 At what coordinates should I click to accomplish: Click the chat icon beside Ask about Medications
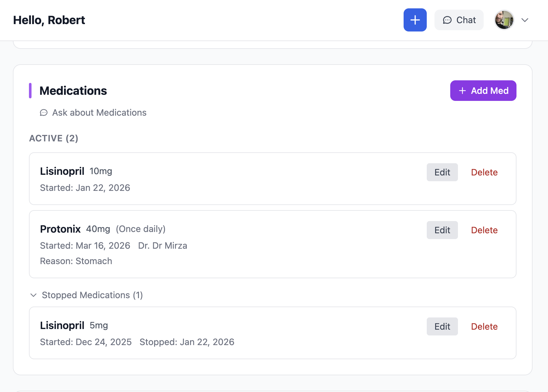click(44, 113)
